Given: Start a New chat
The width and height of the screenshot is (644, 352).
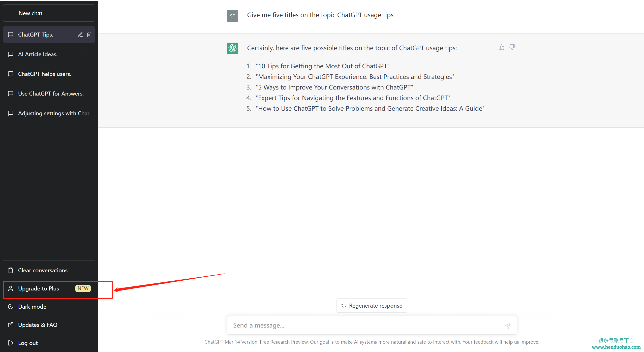Looking at the screenshot, I should pyautogui.click(x=49, y=13).
